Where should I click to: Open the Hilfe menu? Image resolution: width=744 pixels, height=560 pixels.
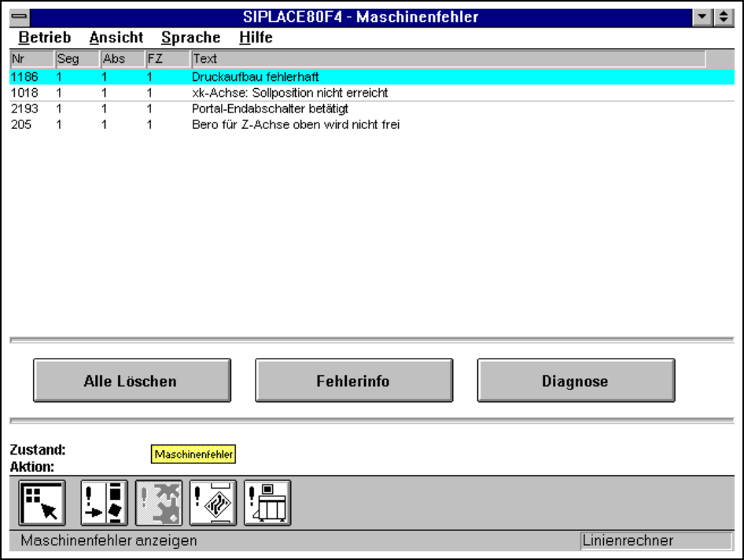256,37
